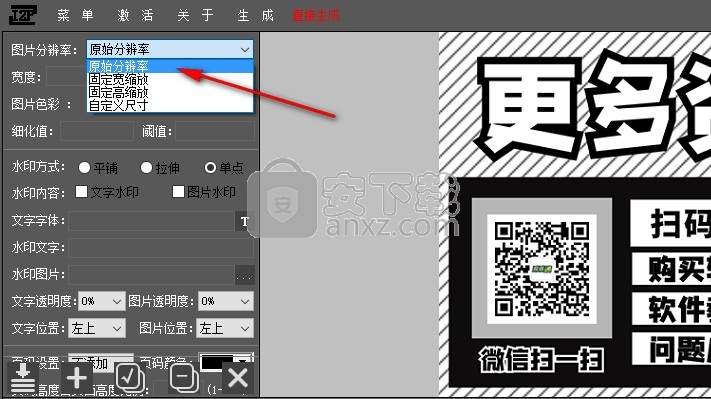The height and width of the screenshot is (399, 711).
Task: Click the 图片色彩 label text
Action: coord(41,104)
